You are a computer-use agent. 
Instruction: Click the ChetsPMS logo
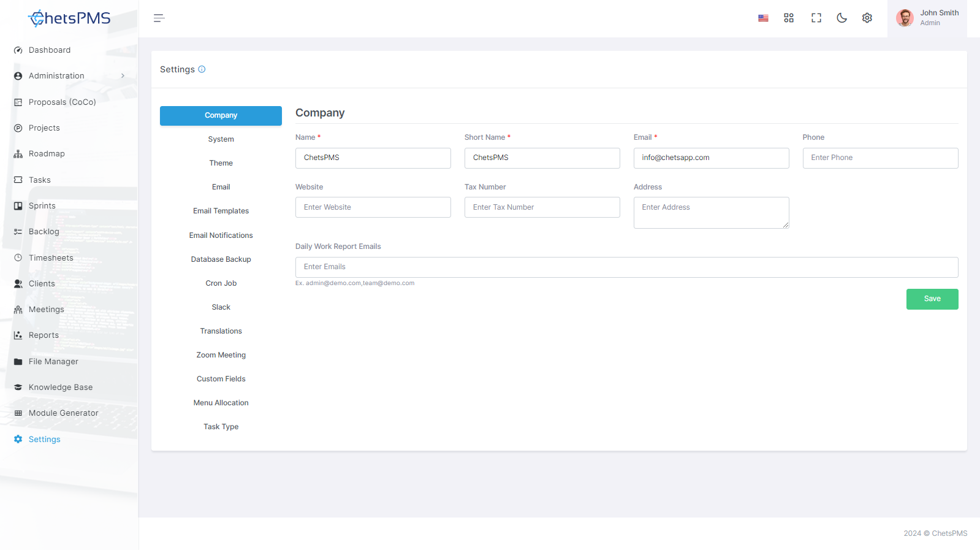coord(69,18)
